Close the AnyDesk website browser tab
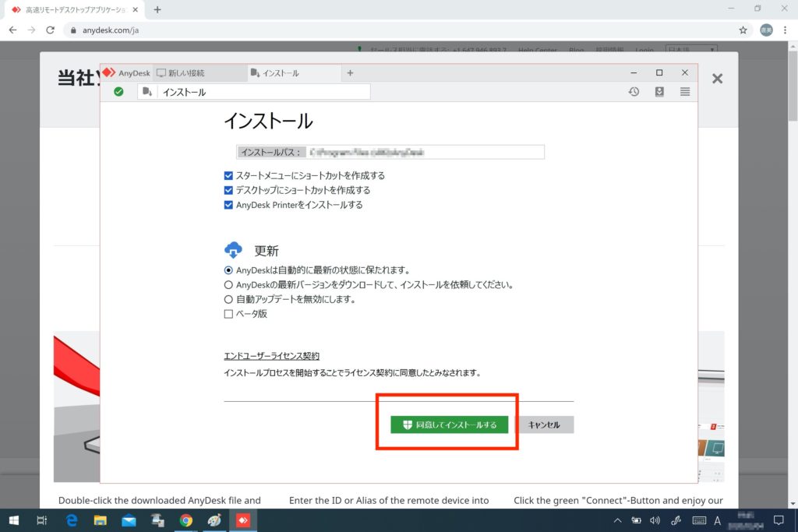 pos(136,9)
